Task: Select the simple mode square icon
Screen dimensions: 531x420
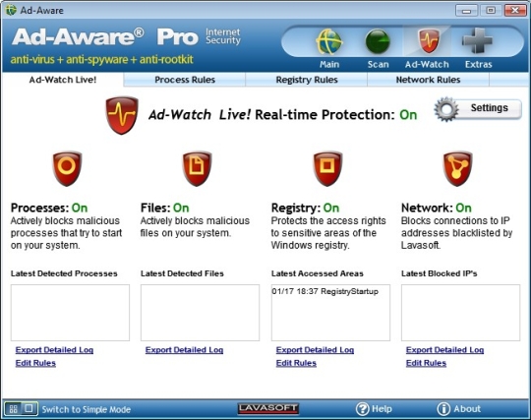Action: 29,408
